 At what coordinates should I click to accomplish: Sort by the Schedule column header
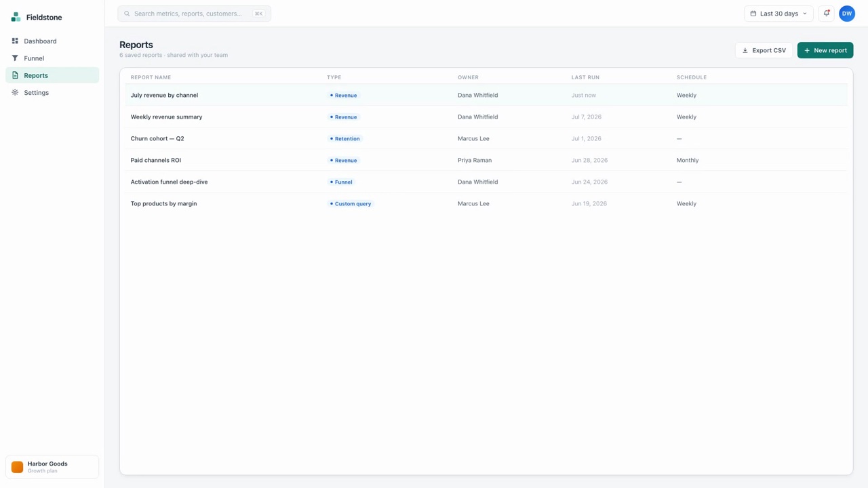692,77
